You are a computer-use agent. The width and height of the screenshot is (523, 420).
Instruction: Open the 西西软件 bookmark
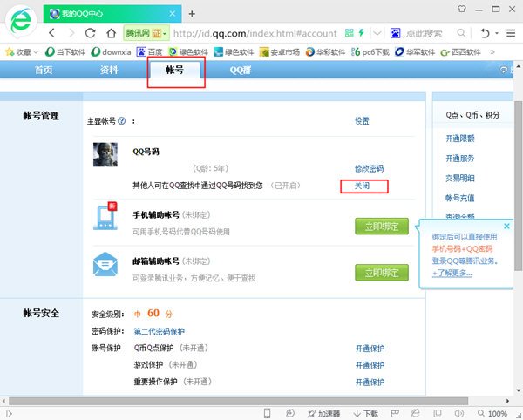(460, 52)
